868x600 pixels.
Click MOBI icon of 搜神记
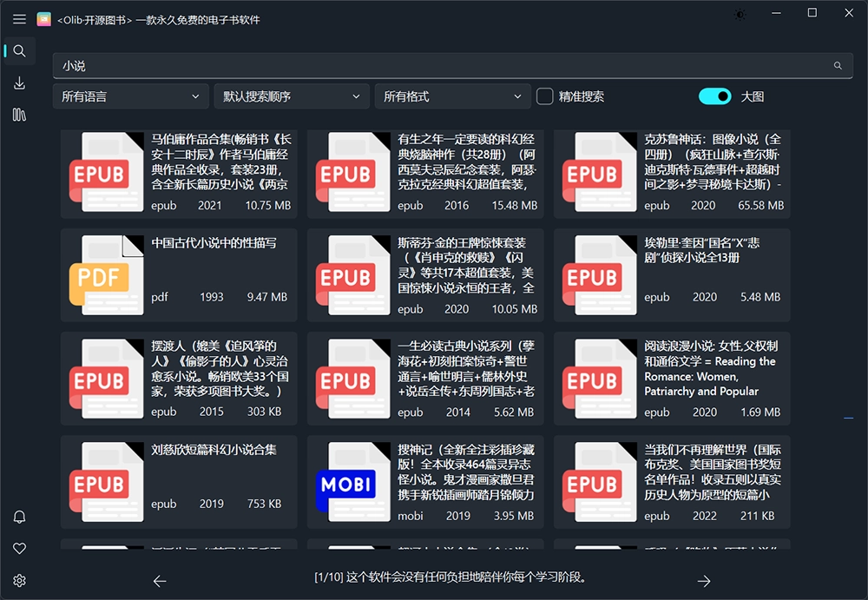tap(353, 482)
